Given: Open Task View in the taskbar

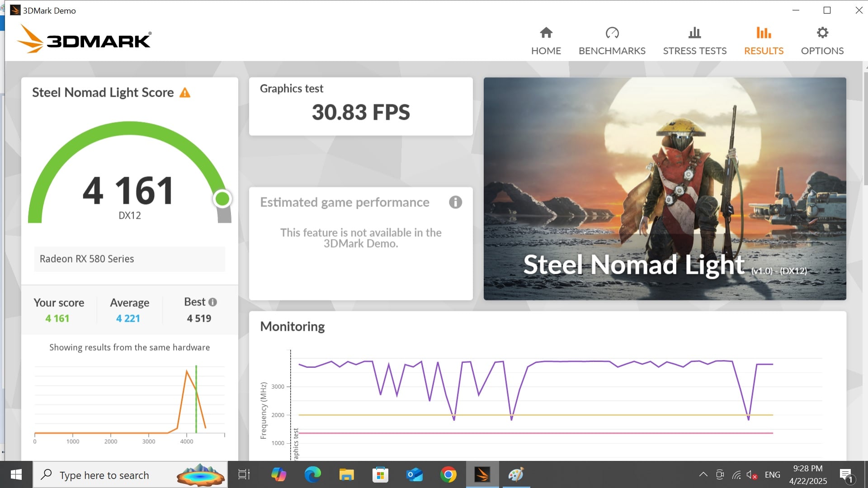Looking at the screenshot, I should click(x=244, y=474).
